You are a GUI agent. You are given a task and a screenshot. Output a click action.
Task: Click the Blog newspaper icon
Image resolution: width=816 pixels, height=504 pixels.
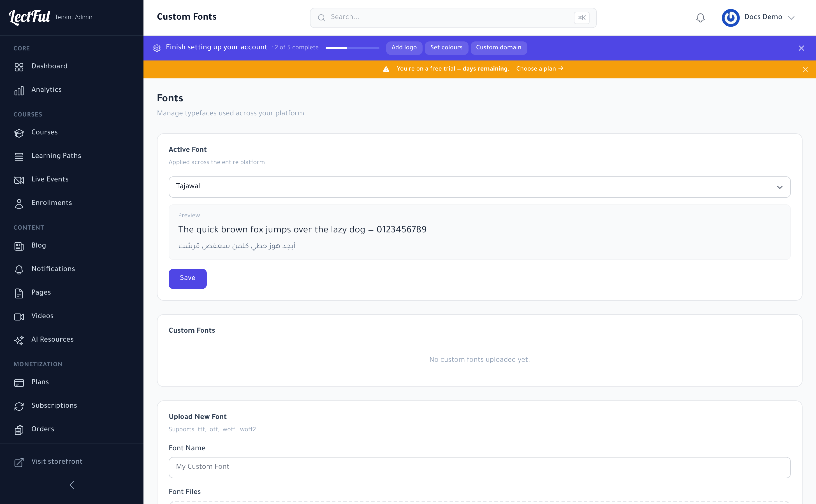click(19, 246)
